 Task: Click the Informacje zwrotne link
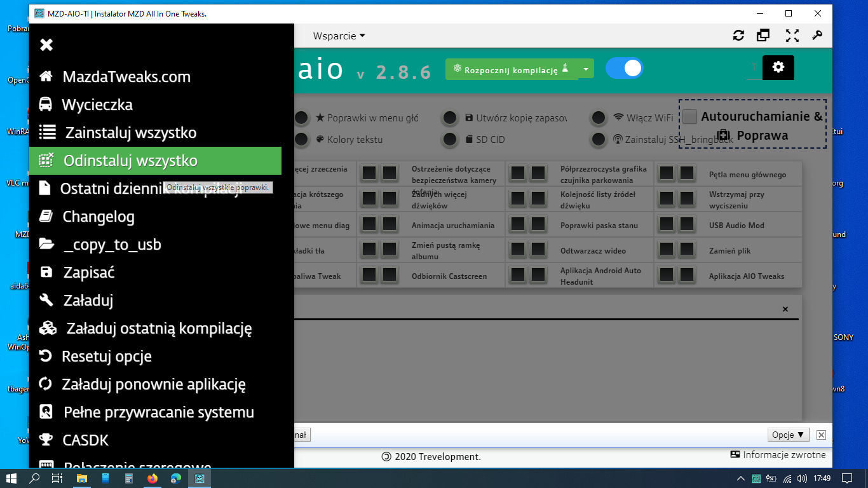pos(778,455)
